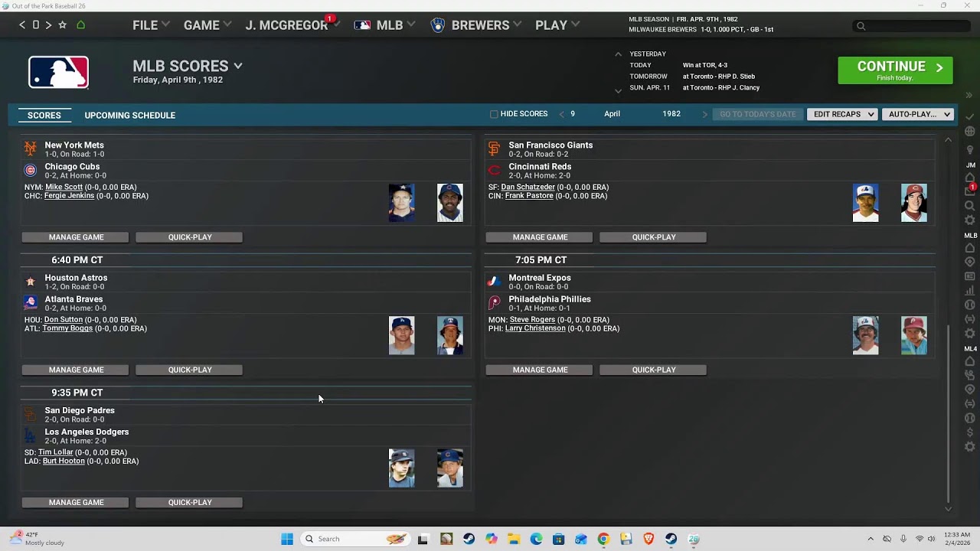Open Steve Rogers player link
Image resolution: width=980 pixels, height=551 pixels.
[532, 320]
